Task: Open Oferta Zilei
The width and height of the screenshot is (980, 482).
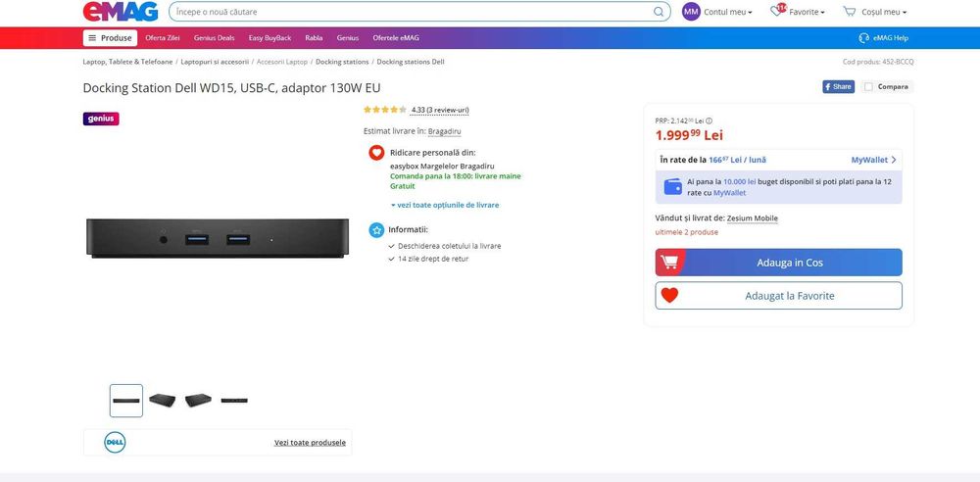Action: click(x=163, y=38)
